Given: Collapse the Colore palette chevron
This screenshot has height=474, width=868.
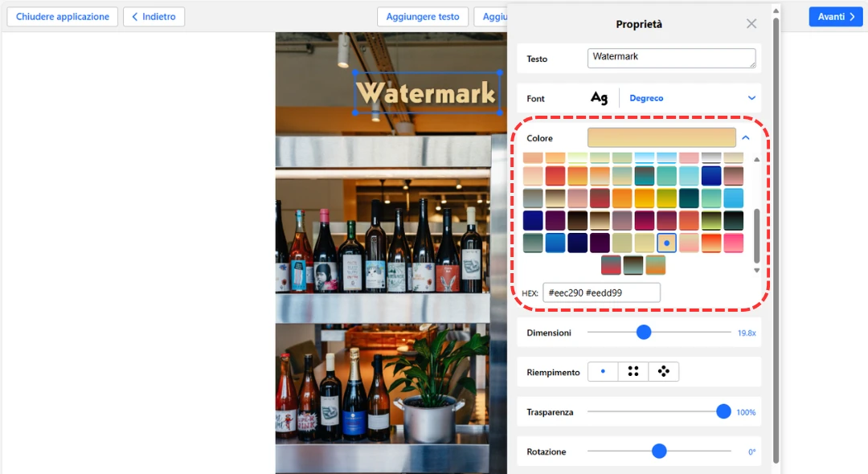Looking at the screenshot, I should [746, 138].
